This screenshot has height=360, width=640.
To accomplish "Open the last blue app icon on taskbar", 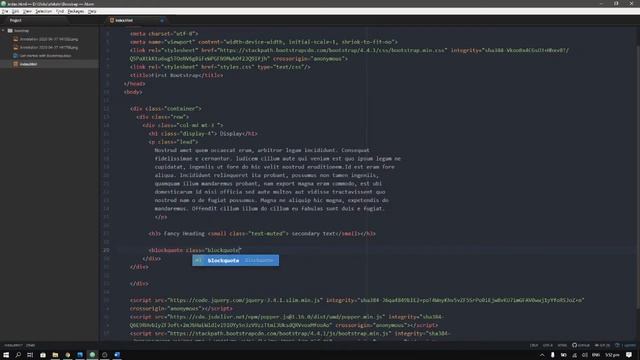I will [117, 355].
